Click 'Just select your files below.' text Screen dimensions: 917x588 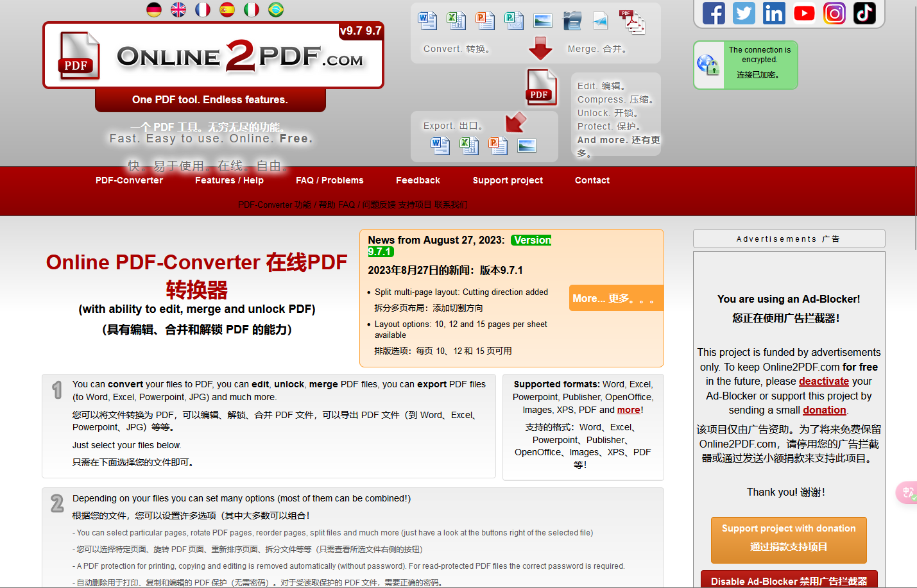click(x=127, y=445)
